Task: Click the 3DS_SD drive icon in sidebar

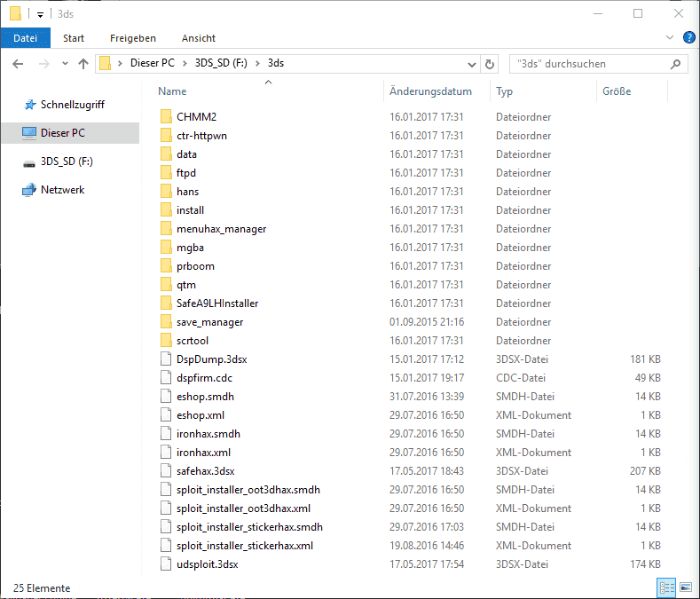Action: (x=29, y=164)
